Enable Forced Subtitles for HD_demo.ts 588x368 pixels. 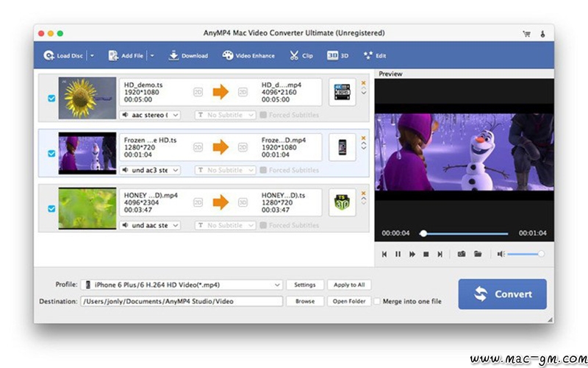[263, 115]
